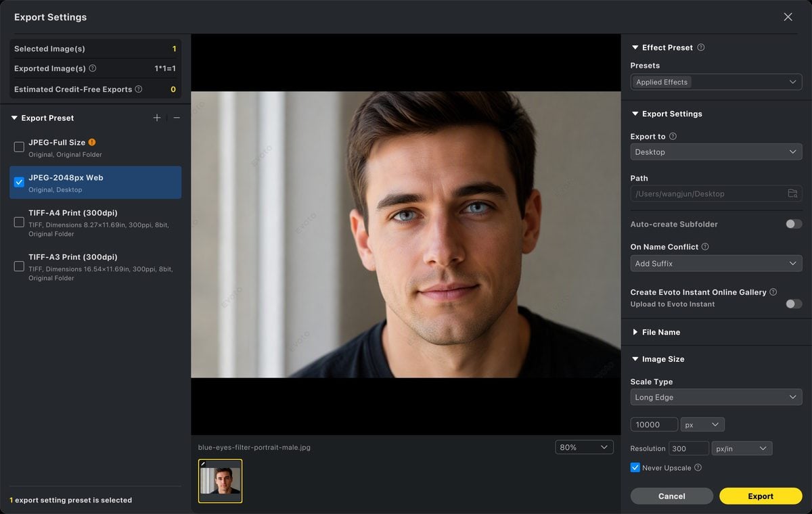Collapse the Export Preset section
Image resolution: width=812 pixels, height=514 pixels.
coord(15,118)
